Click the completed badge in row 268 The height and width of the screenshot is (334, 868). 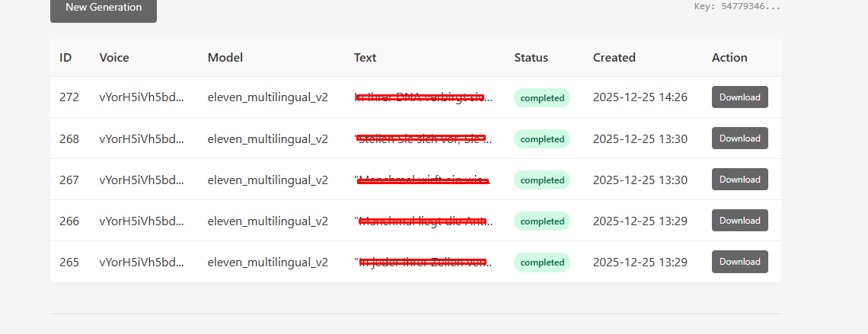(542, 138)
